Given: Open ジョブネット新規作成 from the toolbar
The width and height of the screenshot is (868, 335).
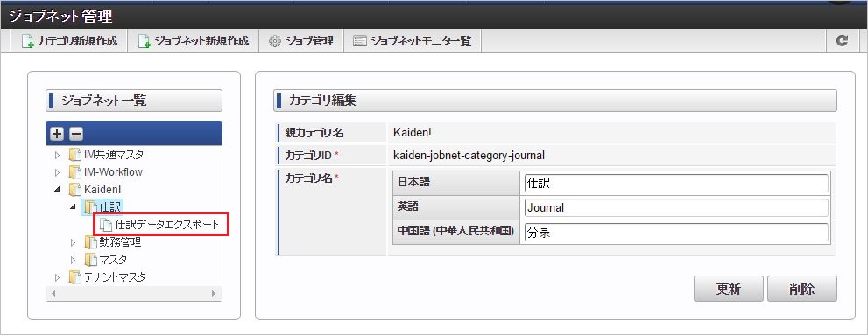Looking at the screenshot, I should coord(194,41).
